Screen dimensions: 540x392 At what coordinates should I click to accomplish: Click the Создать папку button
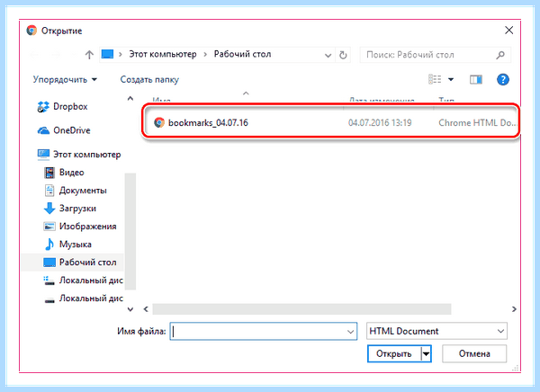(149, 79)
